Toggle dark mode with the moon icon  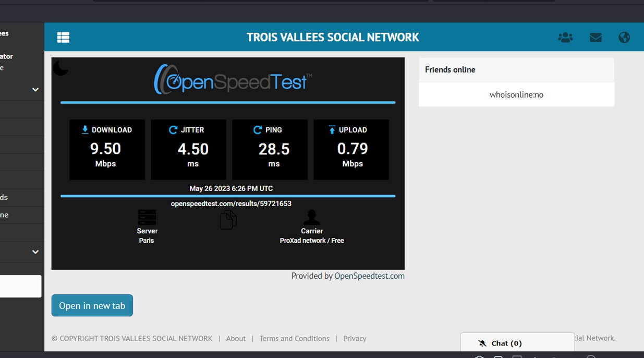pyautogui.click(x=60, y=68)
